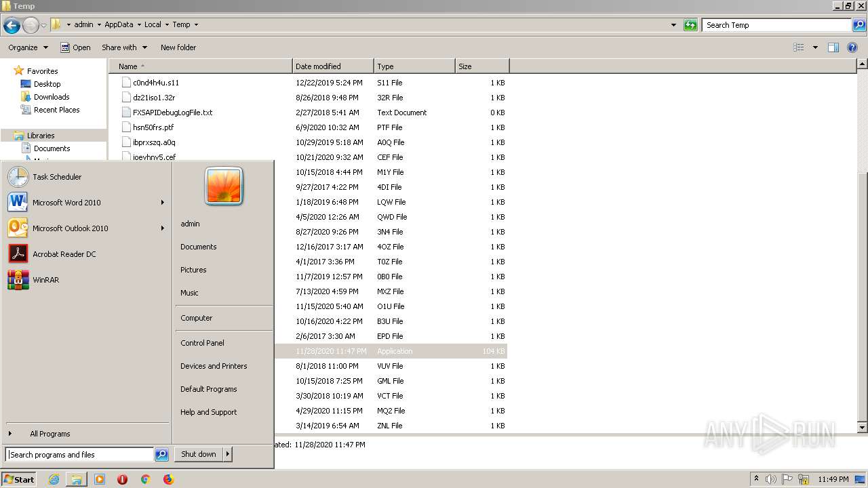
Task: Click the Start button
Action: (19, 479)
